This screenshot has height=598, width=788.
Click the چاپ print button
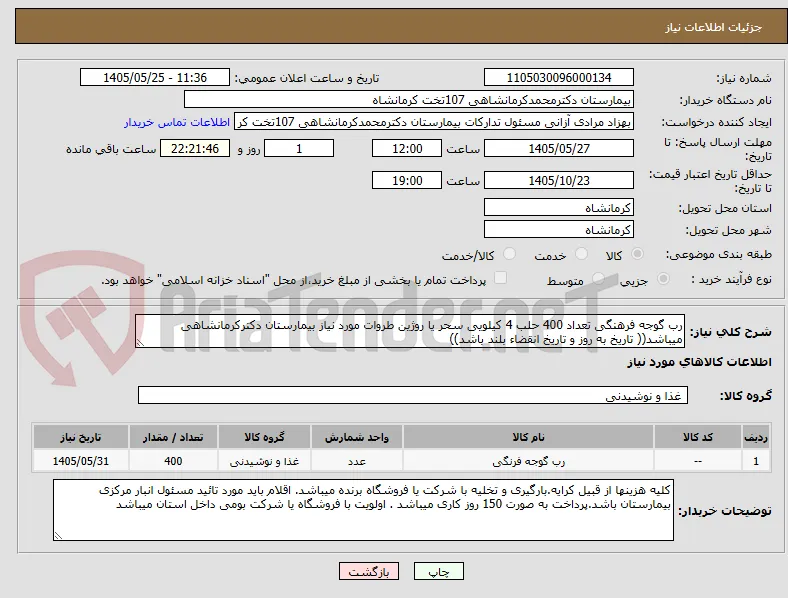click(x=439, y=571)
